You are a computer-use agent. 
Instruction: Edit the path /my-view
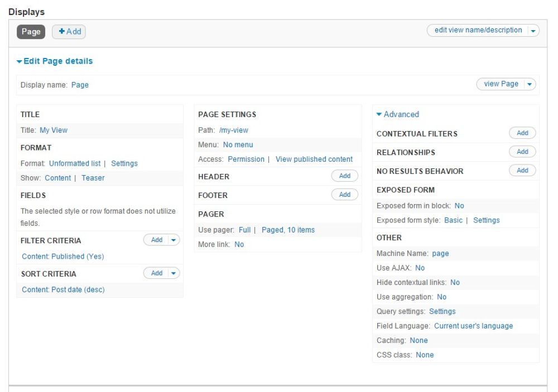(234, 130)
